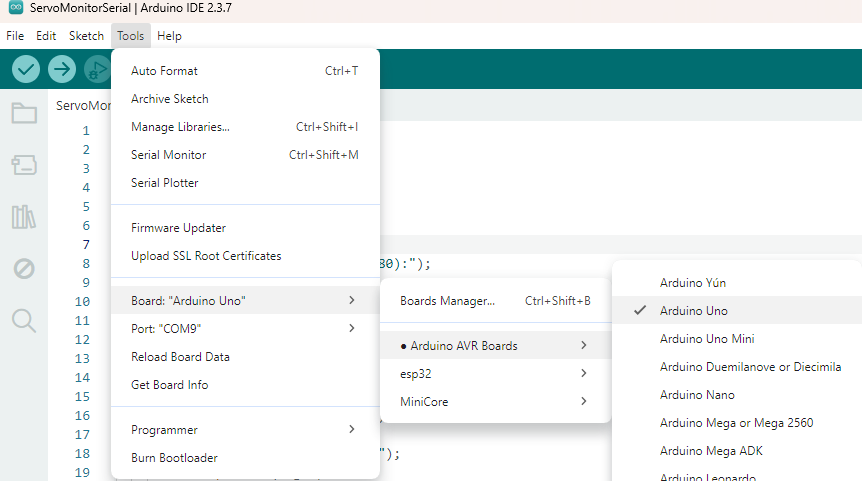Click line number 12 in the gutter

click(x=83, y=340)
